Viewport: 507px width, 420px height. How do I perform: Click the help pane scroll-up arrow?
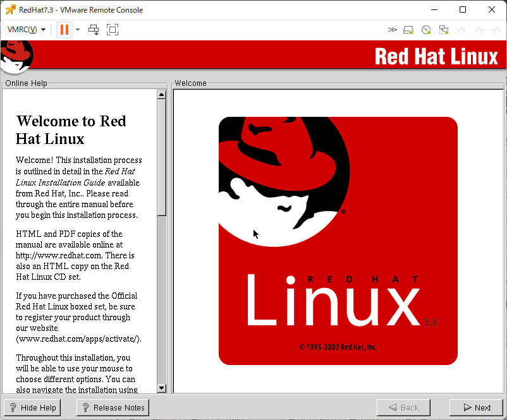pos(162,94)
